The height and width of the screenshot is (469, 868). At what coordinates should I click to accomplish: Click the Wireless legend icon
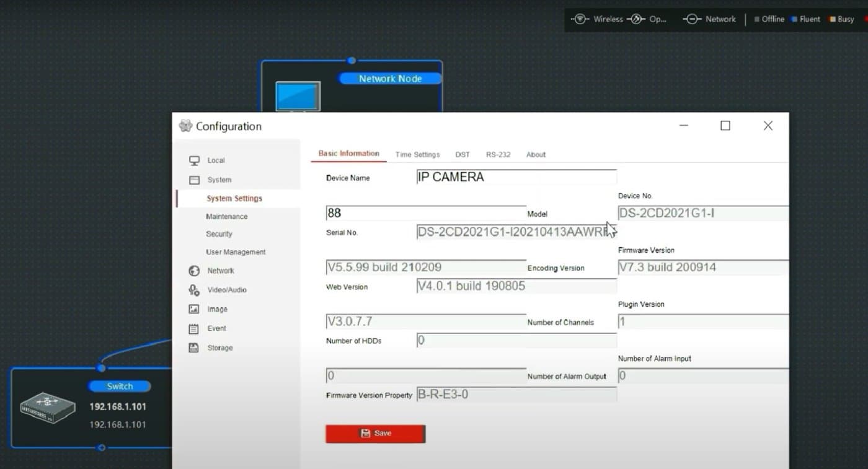[580, 19]
